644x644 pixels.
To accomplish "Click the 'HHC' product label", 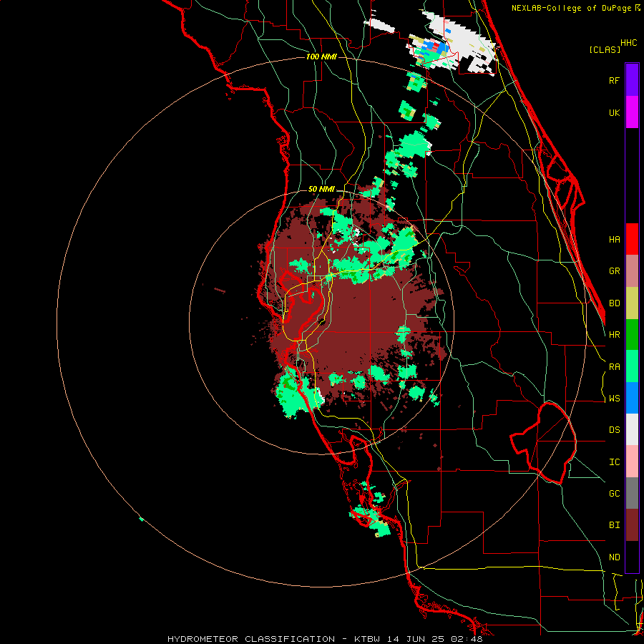I will (628, 43).
